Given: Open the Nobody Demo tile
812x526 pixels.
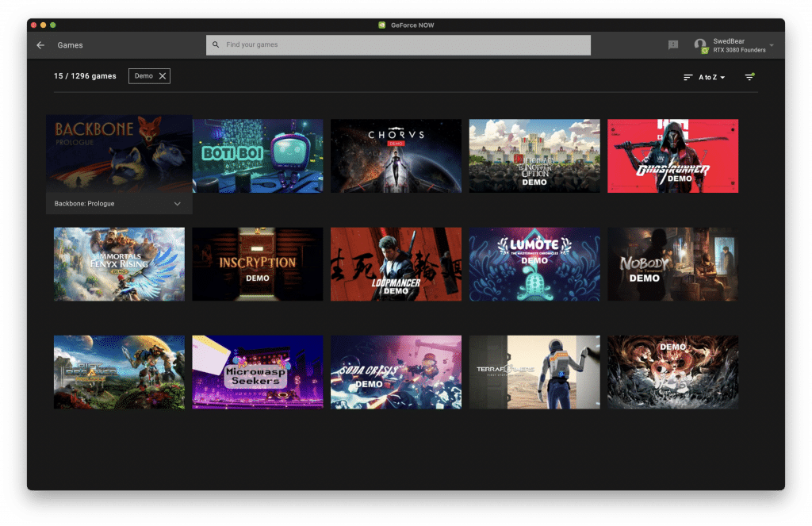Looking at the screenshot, I should (672, 264).
